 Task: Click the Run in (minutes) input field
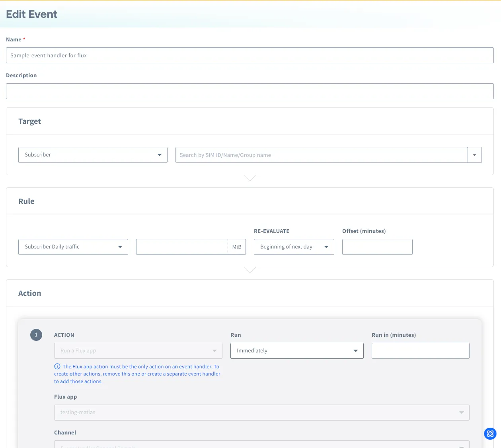(421, 351)
